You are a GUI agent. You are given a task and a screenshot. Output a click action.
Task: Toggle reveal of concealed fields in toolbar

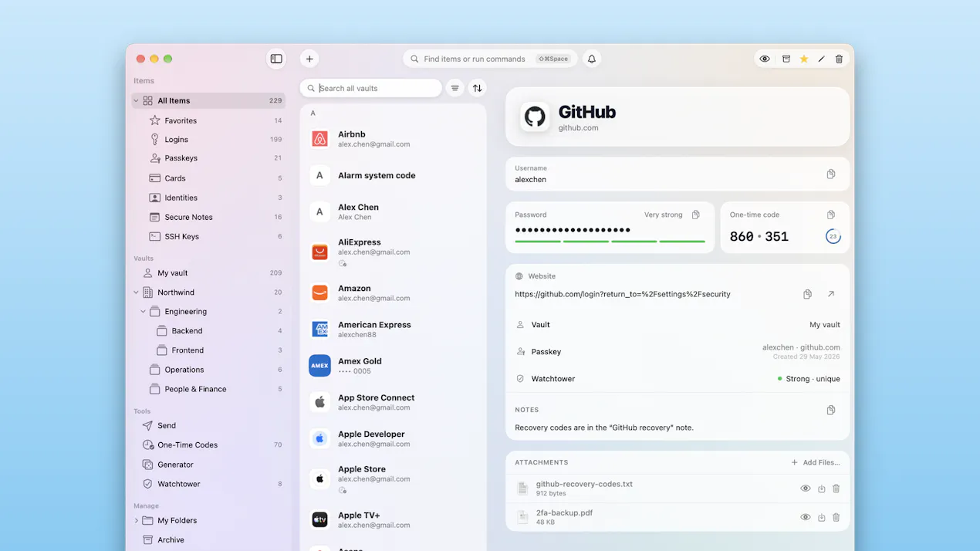(x=765, y=59)
